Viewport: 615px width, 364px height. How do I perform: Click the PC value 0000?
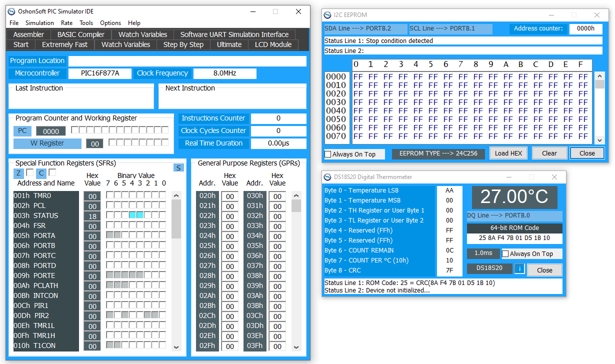(x=50, y=131)
